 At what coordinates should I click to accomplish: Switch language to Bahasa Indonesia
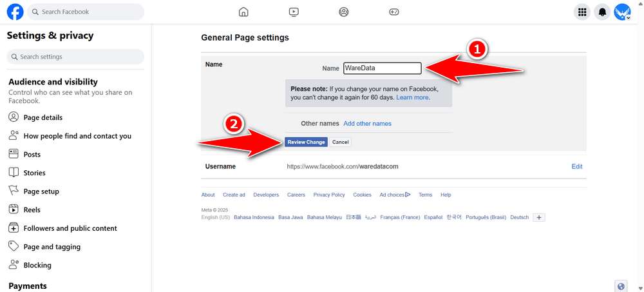tap(254, 217)
